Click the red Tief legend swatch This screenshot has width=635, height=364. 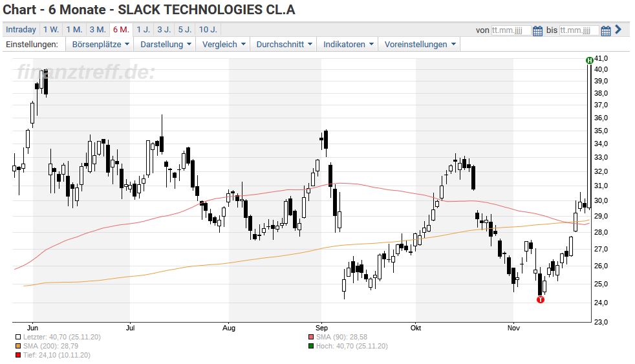pyautogui.click(x=18, y=355)
